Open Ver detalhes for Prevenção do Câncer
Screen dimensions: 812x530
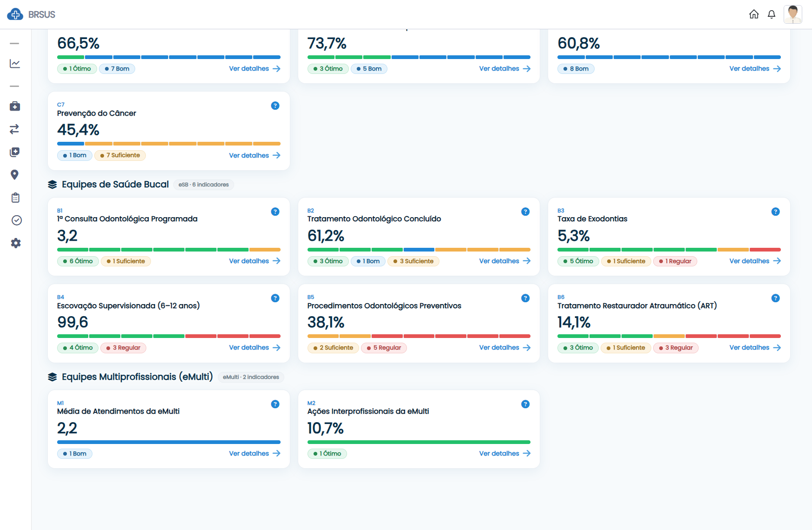click(x=255, y=155)
